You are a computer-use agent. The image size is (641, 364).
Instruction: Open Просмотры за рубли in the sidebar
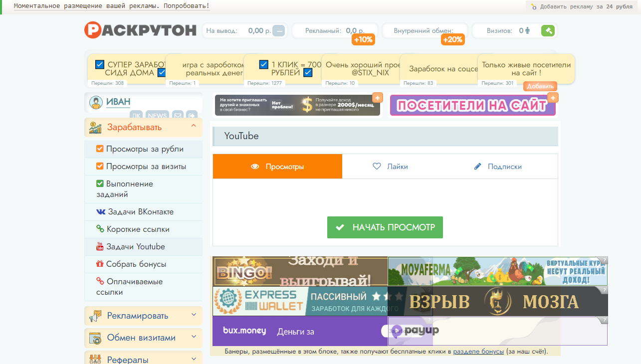(144, 149)
